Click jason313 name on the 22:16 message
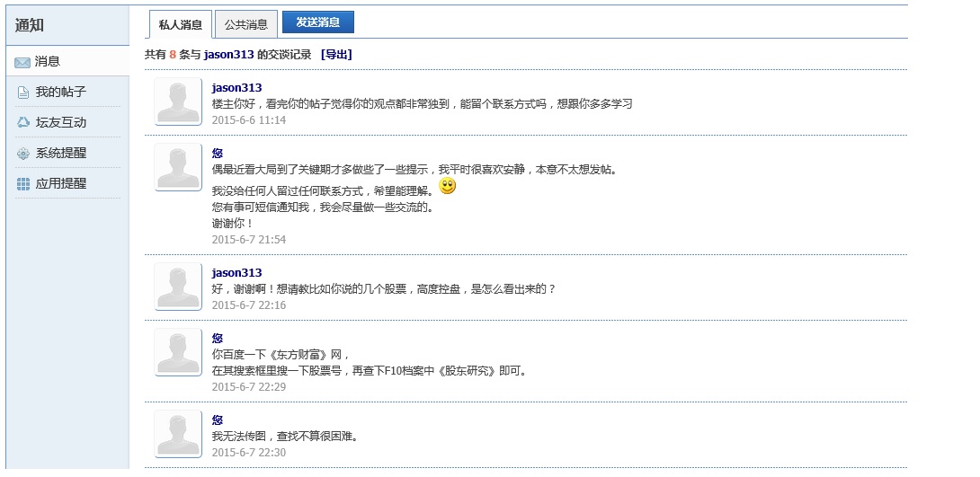The height and width of the screenshot is (477, 980). pos(236,273)
